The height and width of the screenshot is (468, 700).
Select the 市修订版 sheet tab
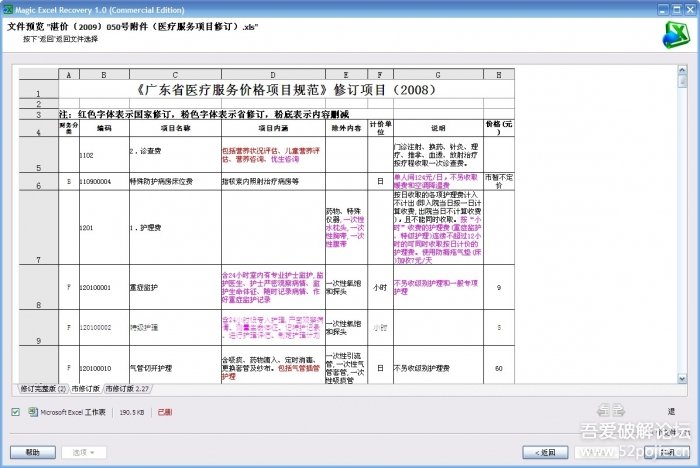tap(86, 387)
